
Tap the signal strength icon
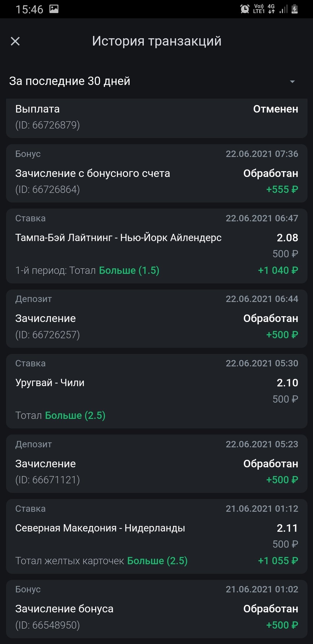click(283, 9)
